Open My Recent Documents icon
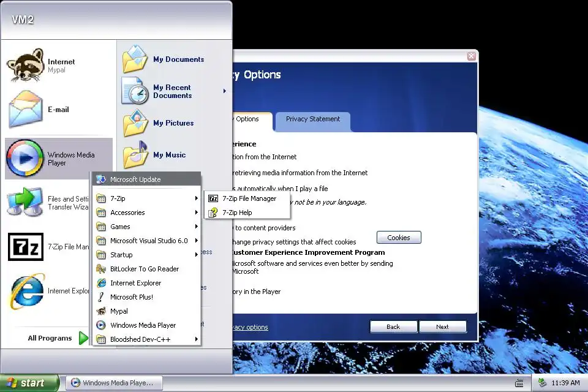 click(x=135, y=91)
